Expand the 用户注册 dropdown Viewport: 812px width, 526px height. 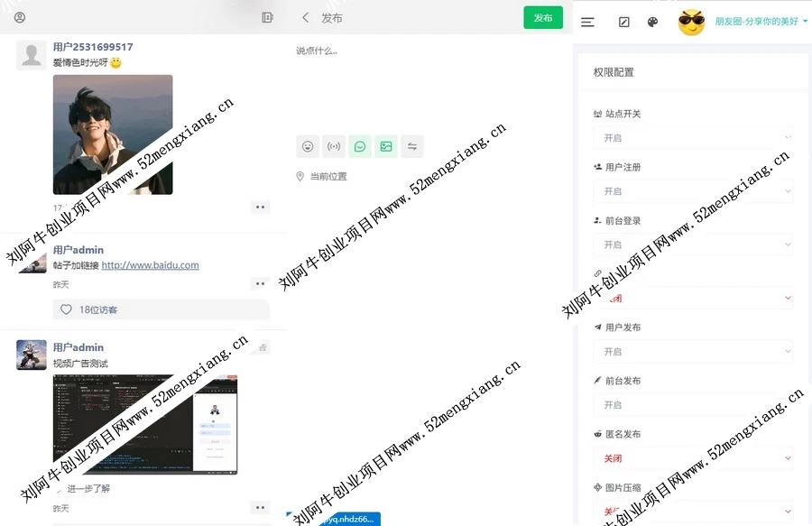(693, 191)
